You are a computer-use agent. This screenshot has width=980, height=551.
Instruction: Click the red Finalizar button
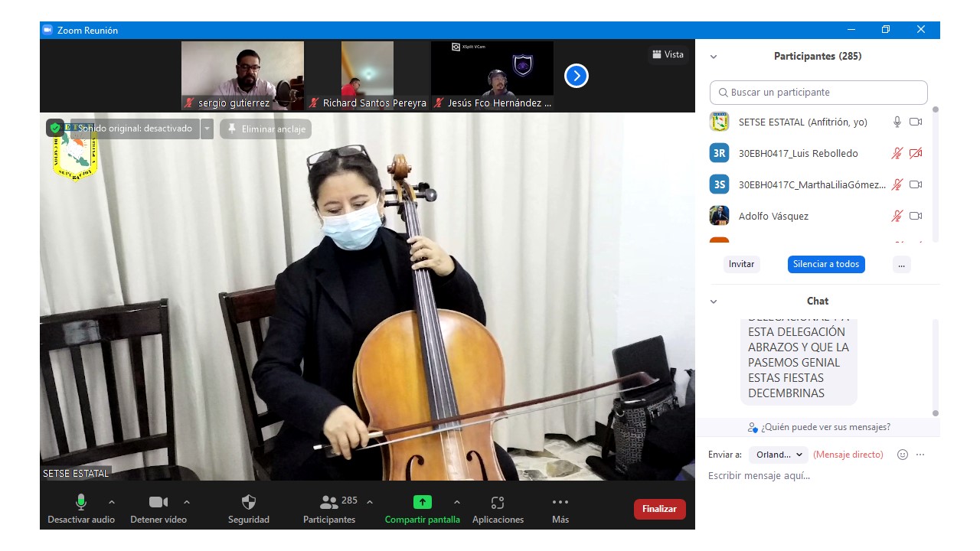coord(659,509)
